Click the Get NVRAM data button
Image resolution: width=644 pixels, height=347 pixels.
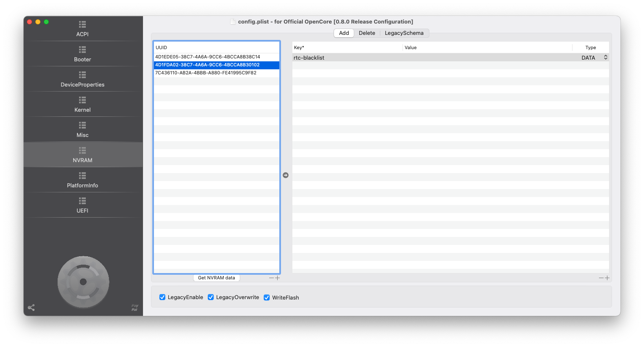pos(217,278)
